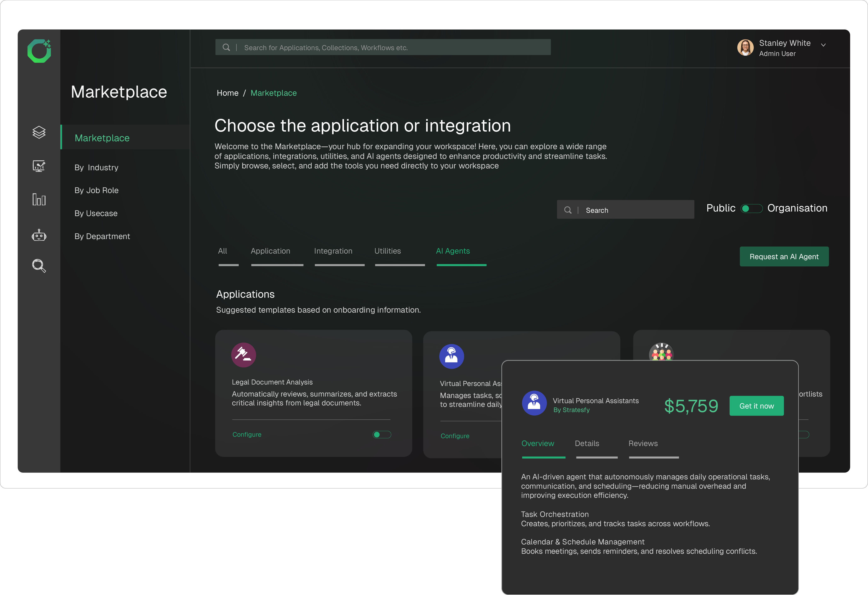
Task: Click the Marketplace breadcrumb link
Action: click(x=274, y=93)
